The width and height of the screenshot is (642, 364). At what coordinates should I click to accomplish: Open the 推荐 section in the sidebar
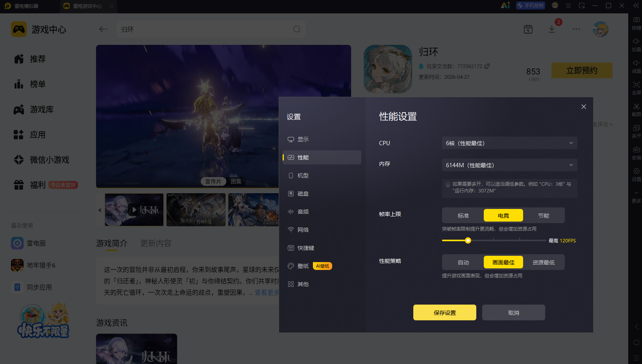coord(30,59)
